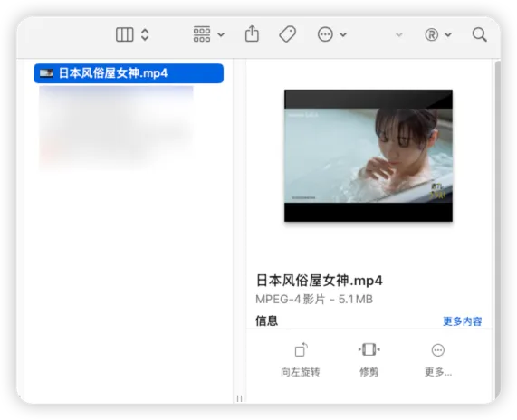Expand the action menu chevron
517x420 pixels.
[343, 34]
